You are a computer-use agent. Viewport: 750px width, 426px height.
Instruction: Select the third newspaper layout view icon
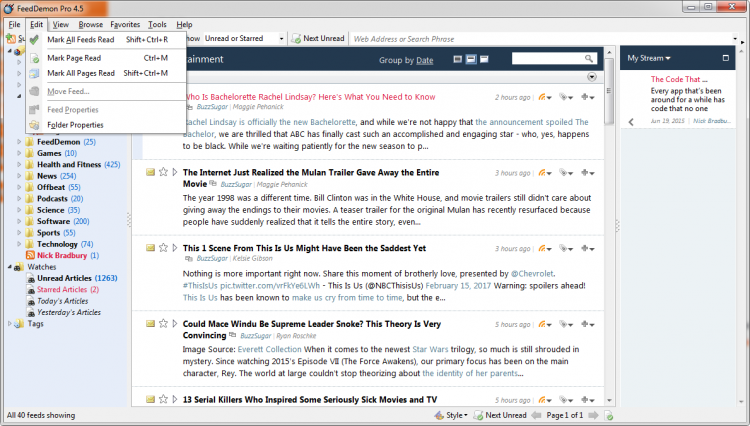tap(484, 59)
